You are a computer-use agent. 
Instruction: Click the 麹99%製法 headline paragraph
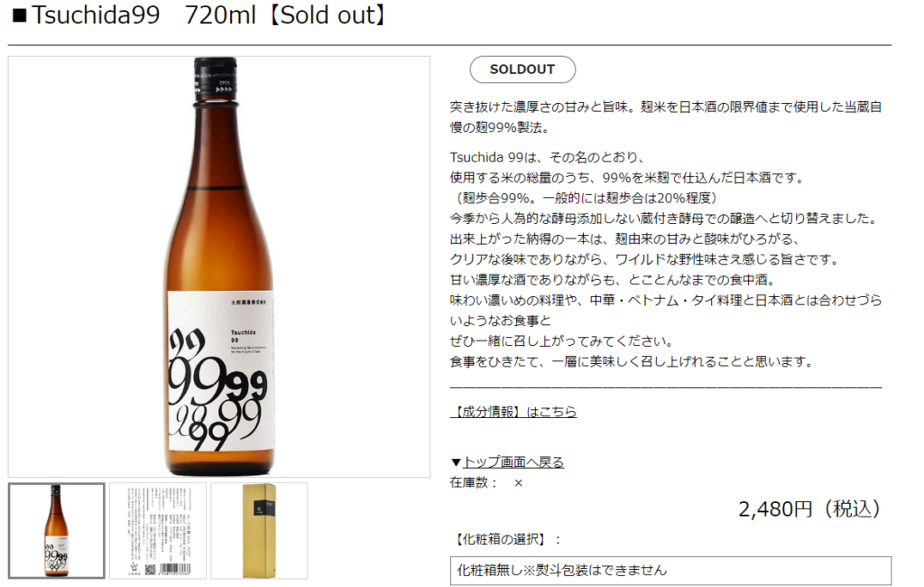[665, 116]
